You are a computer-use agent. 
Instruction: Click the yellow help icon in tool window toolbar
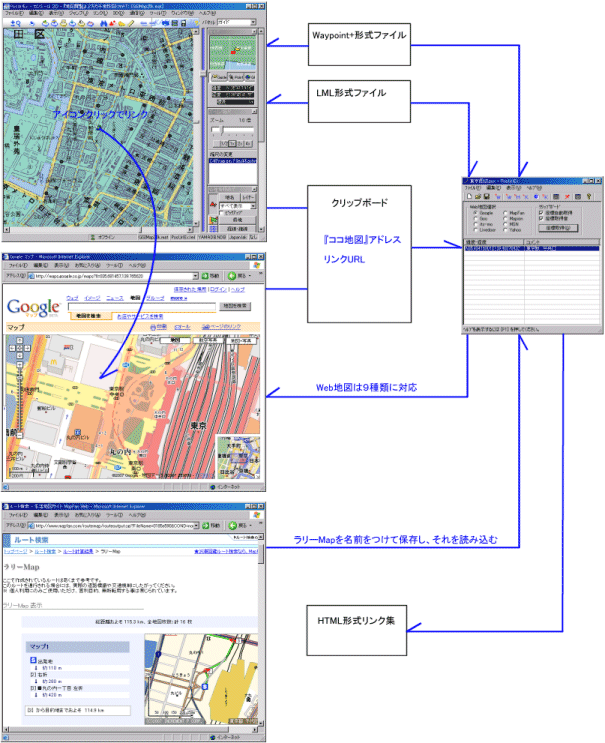pyautogui.click(x=588, y=196)
